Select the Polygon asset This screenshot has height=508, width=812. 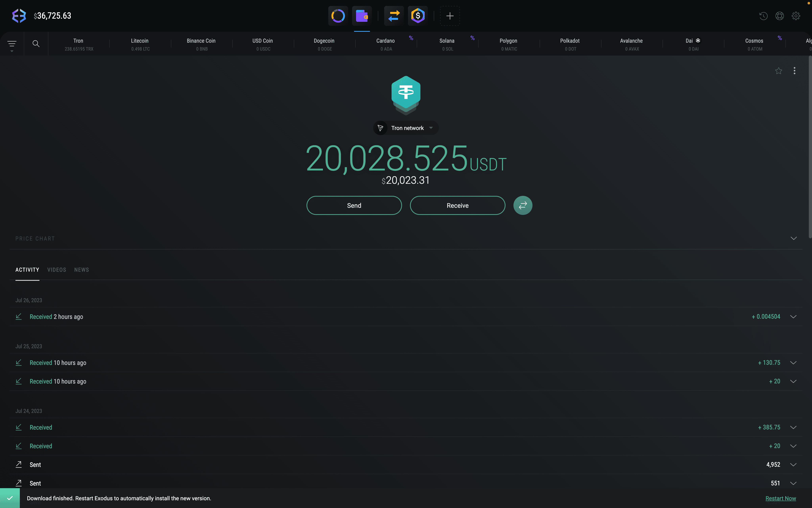tap(509, 44)
